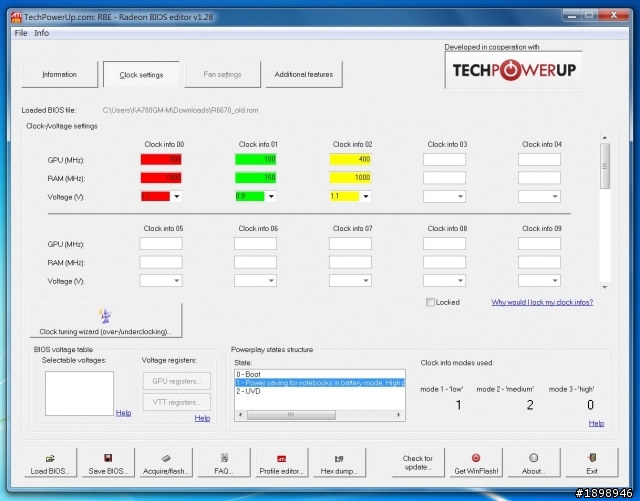Click the State list horizontal scrollbar thumb
Screen dimensions: 640x501
[291, 415]
